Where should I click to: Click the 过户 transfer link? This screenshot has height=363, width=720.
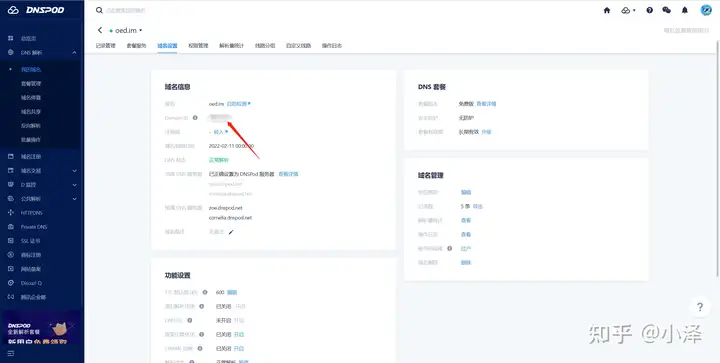point(466,249)
